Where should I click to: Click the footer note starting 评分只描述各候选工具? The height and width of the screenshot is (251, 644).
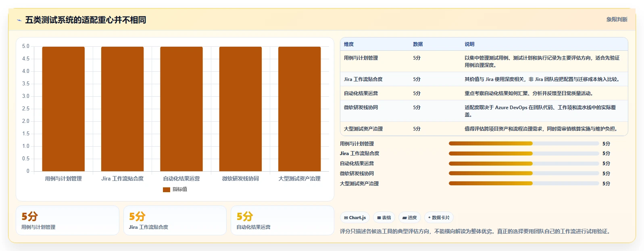(x=476, y=232)
